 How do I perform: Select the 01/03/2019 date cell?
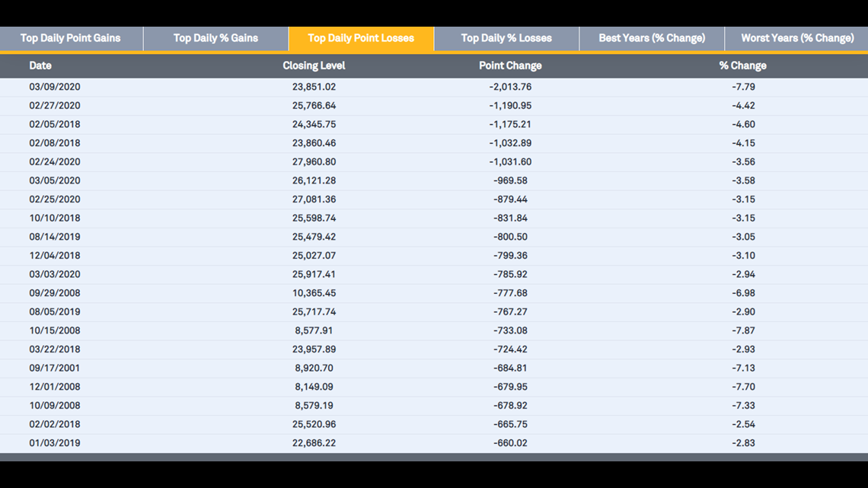(x=55, y=443)
